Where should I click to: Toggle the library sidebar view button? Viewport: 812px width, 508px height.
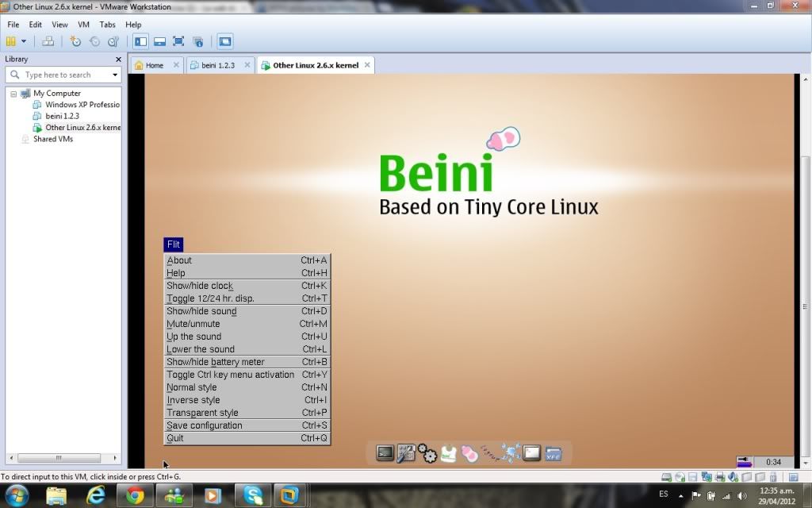(140, 41)
